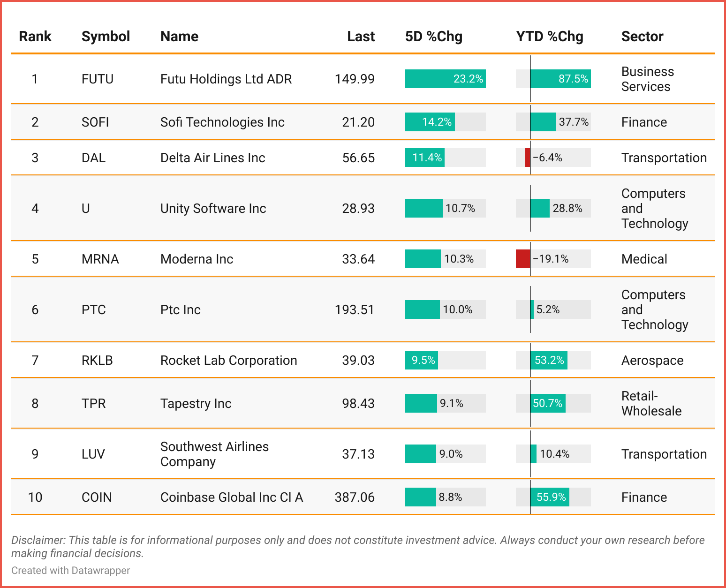
Task: Click the Sector column header
Action: (x=642, y=37)
